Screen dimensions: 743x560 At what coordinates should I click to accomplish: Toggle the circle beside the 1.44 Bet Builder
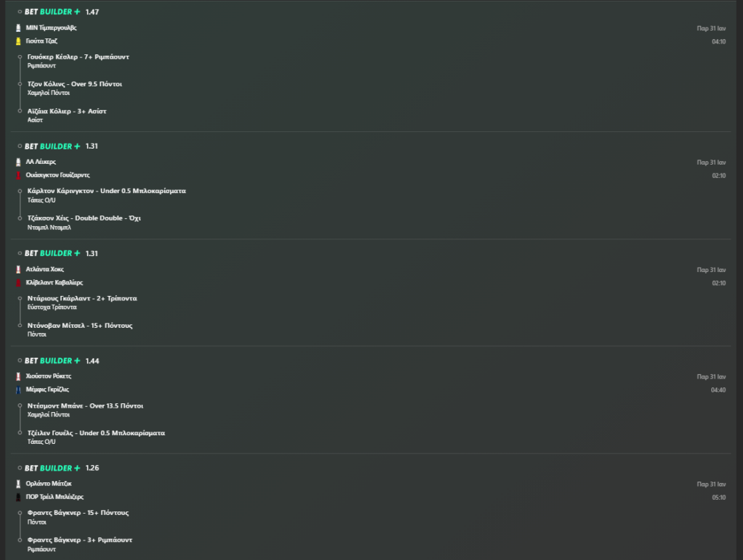coord(20,361)
